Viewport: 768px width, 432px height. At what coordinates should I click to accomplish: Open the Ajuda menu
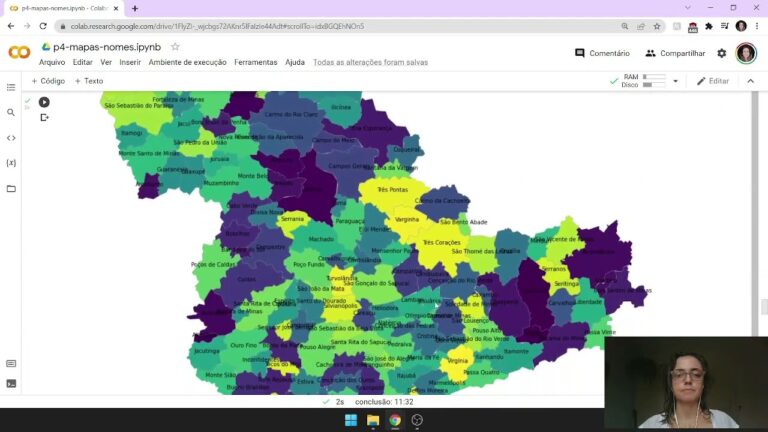[x=295, y=62]
